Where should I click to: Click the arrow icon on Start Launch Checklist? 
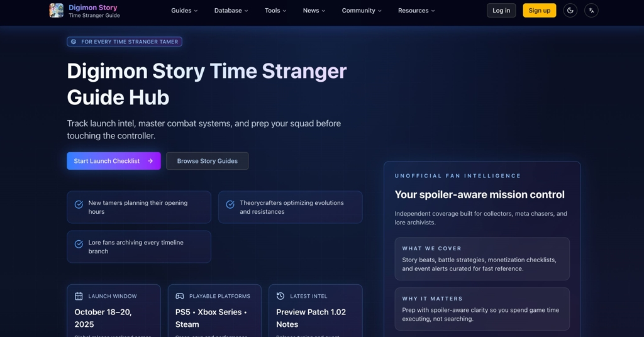[150, 161]
